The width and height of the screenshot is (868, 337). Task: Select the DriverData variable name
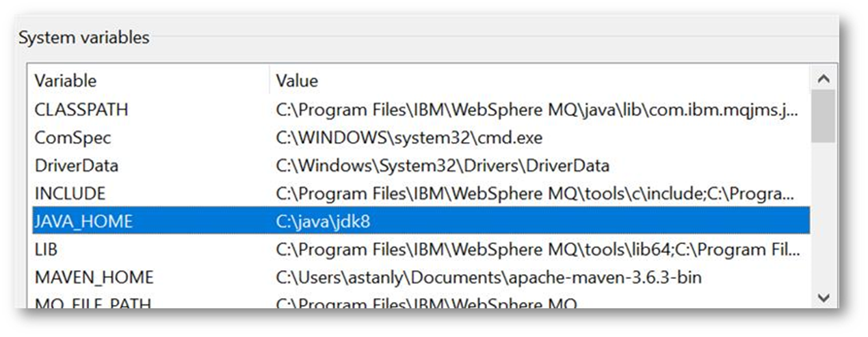(x=76, y=165)
